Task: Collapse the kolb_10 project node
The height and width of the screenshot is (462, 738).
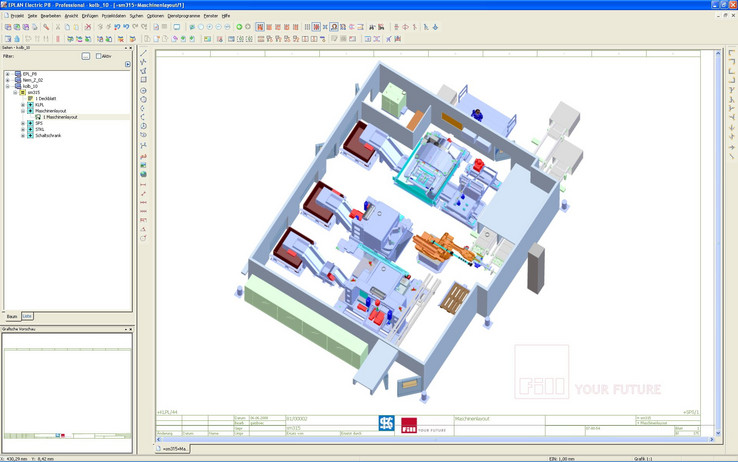Action: tap(7, 86)
